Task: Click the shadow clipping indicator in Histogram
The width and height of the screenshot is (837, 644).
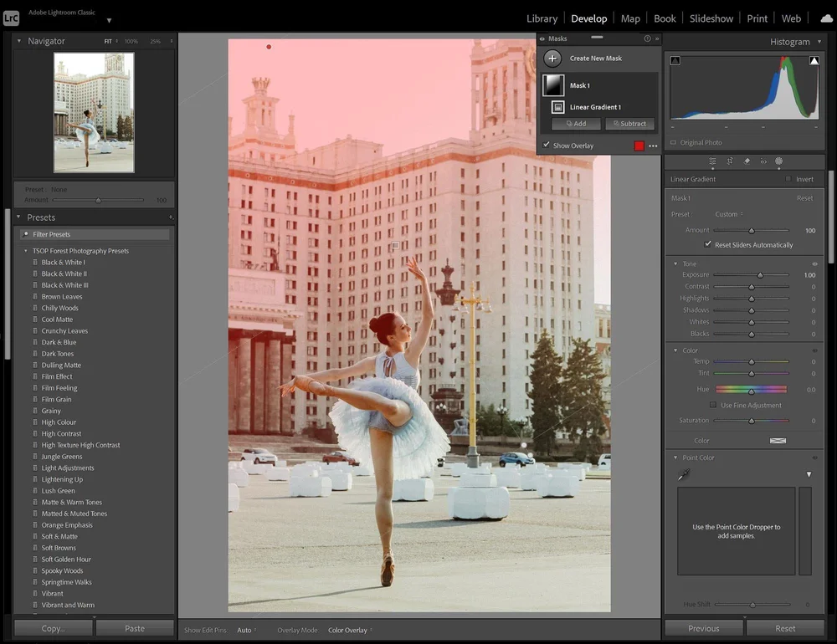Action: point(675,60)
